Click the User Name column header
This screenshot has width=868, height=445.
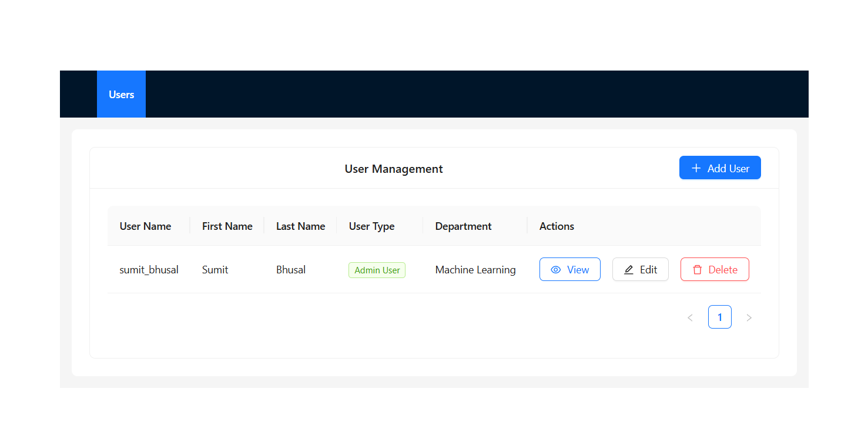tap(145, 226)
